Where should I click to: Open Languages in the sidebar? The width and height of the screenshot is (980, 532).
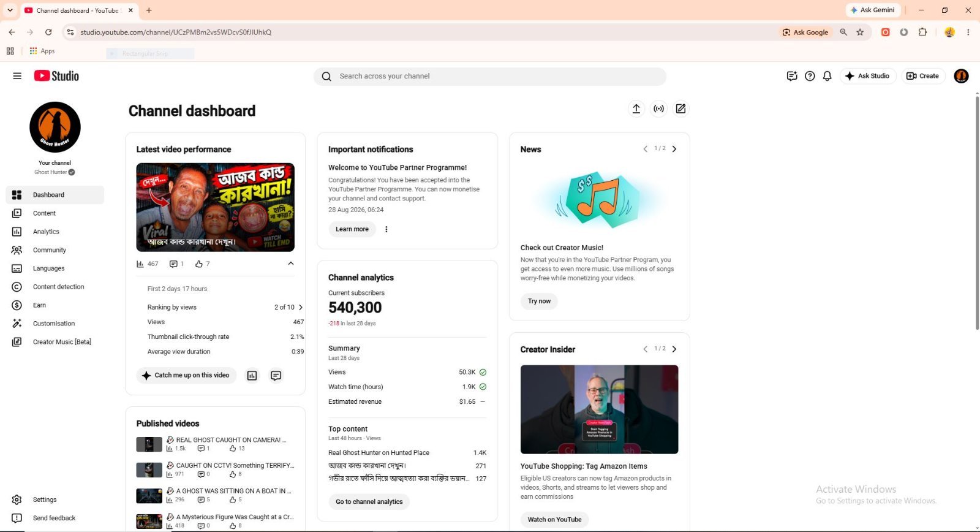point(55,268)
